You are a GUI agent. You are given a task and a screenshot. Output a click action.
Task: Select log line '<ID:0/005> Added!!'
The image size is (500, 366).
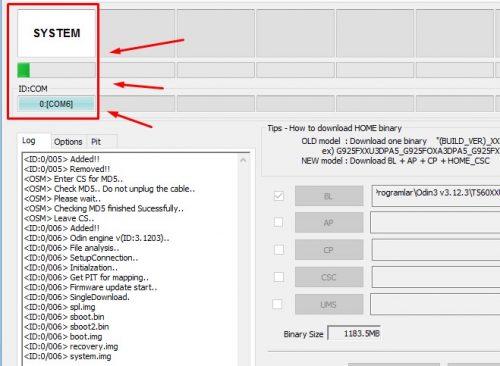coord(62,159)
